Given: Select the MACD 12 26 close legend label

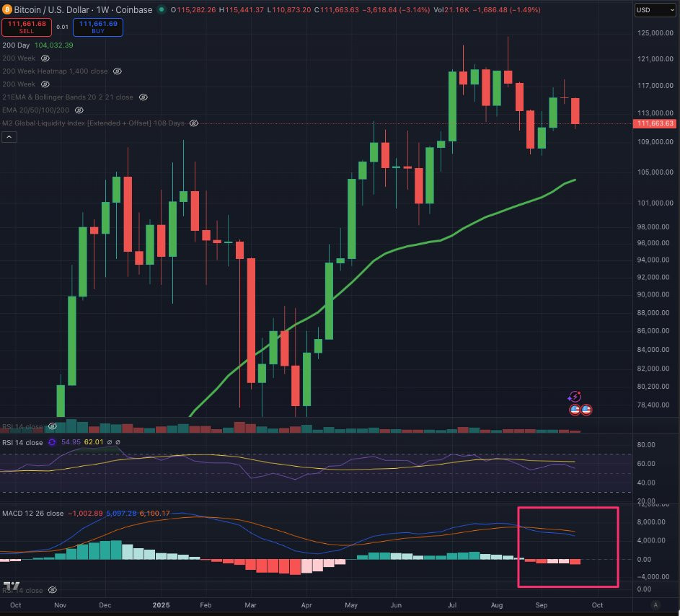Looking at the screenshot, I should click(x=33, y=513).
